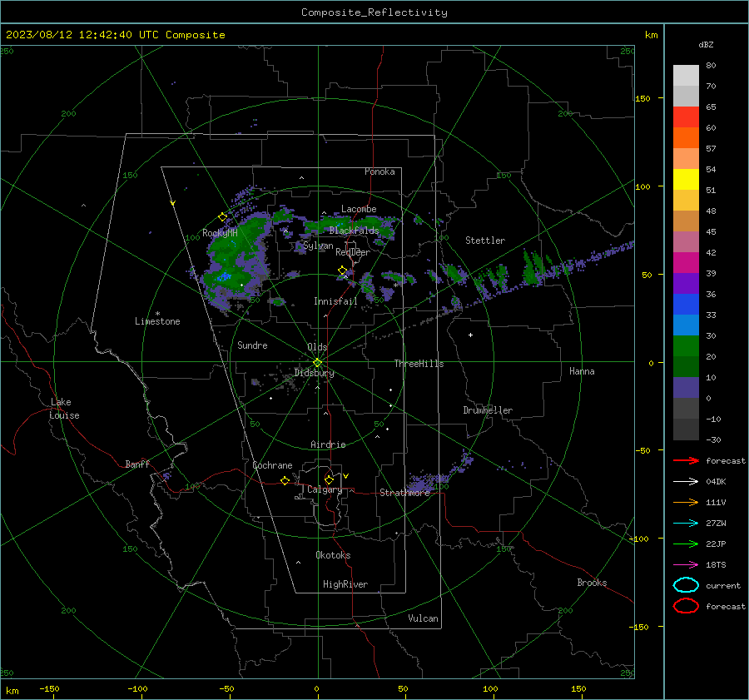749x700 pixels.
Task: Click the Airdrie label on map
Action: click(328, 444)
